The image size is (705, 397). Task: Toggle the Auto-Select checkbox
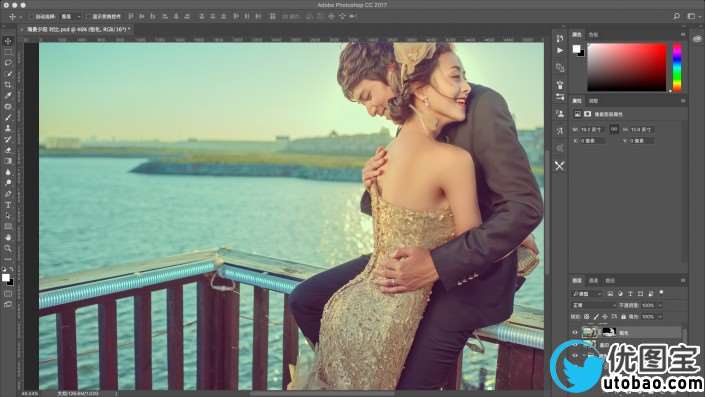pyautogui.click(x=31, y=16)
